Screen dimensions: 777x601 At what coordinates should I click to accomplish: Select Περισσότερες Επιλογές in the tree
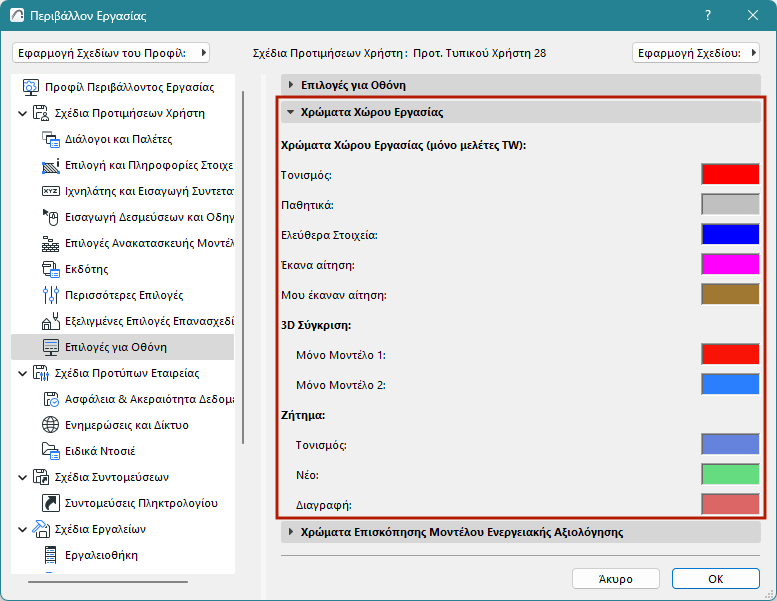coord(124,295)
